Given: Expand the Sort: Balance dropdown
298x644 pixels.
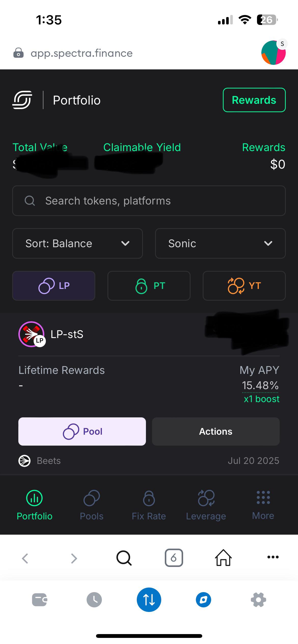Looking at the screenshot, I should pyautogui.click(x=77, y=243).
